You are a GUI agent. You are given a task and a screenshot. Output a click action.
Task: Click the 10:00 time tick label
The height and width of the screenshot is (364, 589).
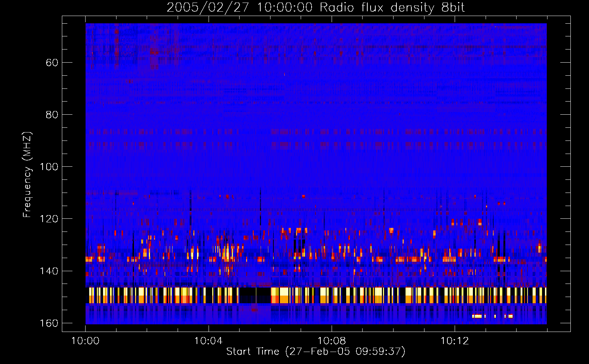[85, 341]
